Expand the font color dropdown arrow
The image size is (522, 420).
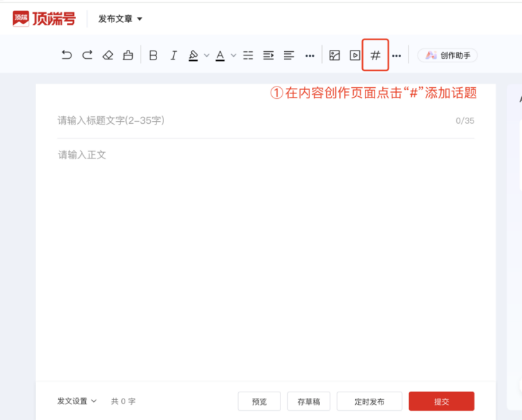pos(233,55)
